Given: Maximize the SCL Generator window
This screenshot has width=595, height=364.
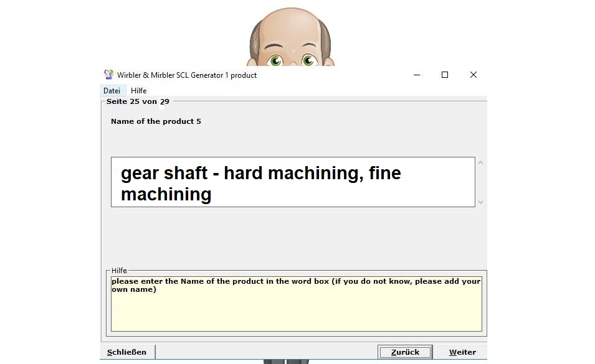Looking at the screenshot, I should point(445,75).
